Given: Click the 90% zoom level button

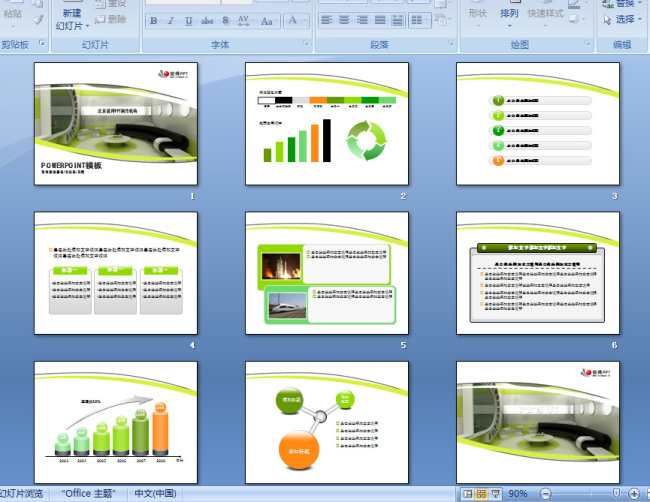Looking at the screenshot, I should point(518,494).
